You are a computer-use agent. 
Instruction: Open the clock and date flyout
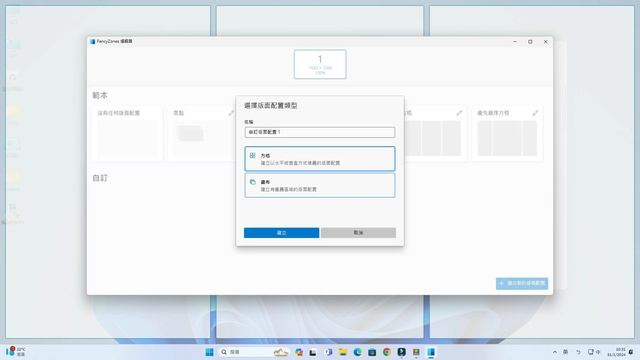[x=617, y=352]
